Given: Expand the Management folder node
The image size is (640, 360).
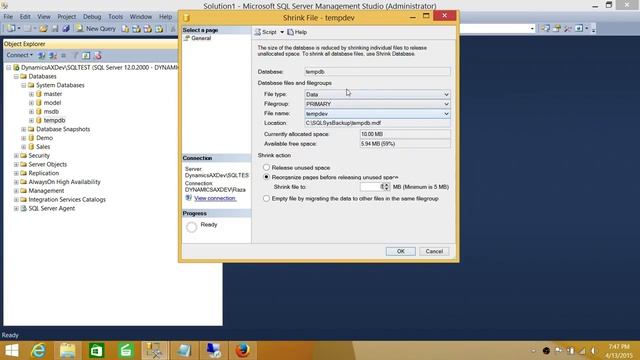Looking at the screenshot, I should click(16, 191).
